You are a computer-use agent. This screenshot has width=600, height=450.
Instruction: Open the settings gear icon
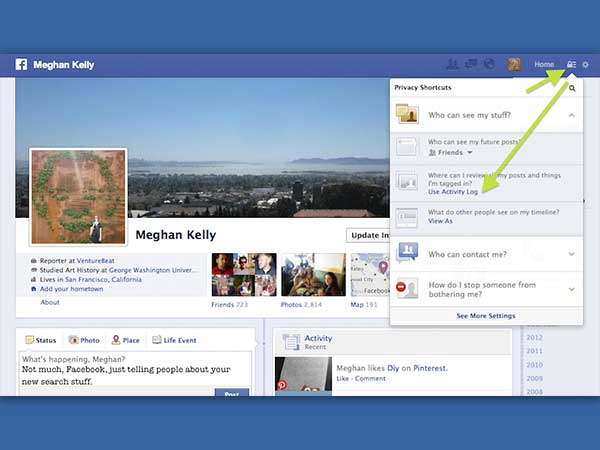click(x=585, y=65)
